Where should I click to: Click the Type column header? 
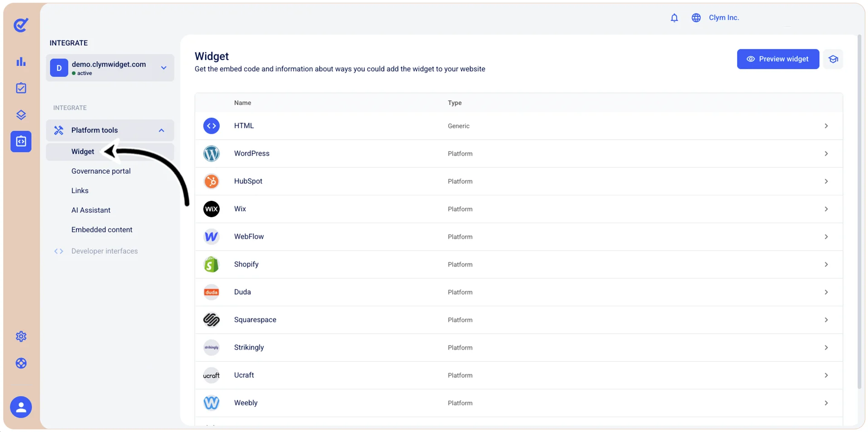[455, 103]
